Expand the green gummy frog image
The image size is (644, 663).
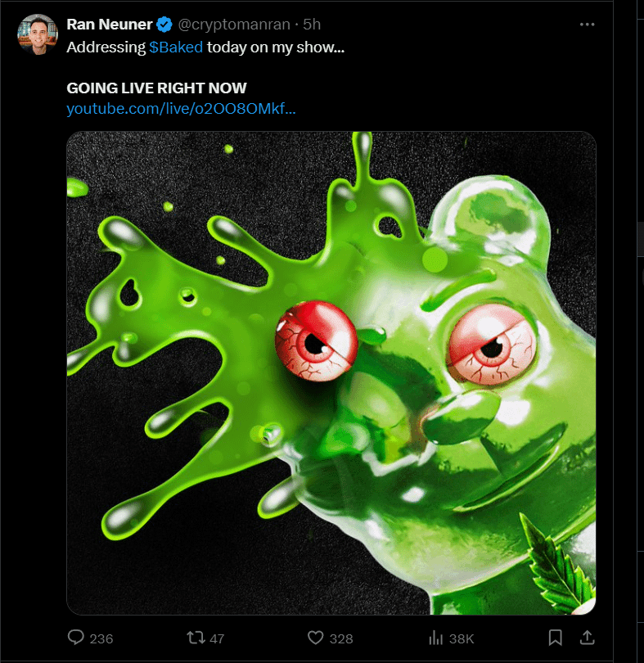(331, 373)
